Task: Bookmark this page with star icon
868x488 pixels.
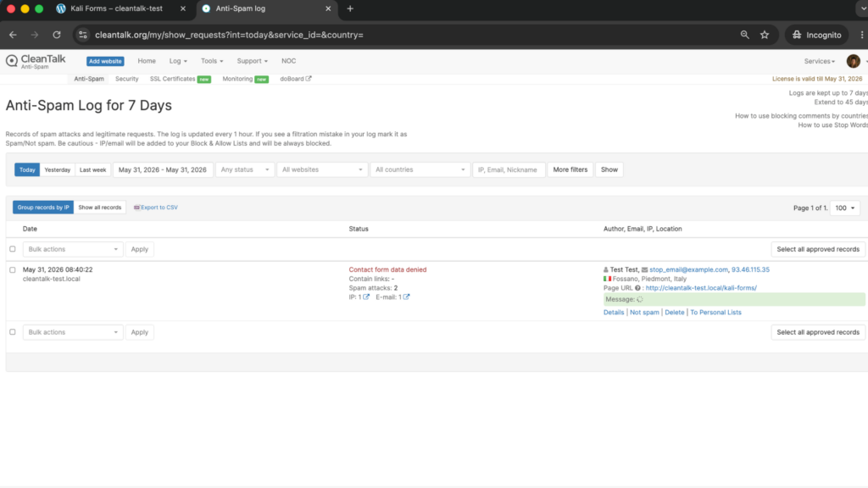Action: (x=765, y=35)
